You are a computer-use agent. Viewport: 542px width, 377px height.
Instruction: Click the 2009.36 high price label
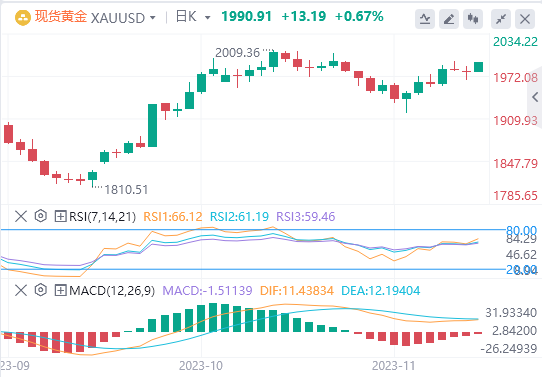[x=237, y=53]
